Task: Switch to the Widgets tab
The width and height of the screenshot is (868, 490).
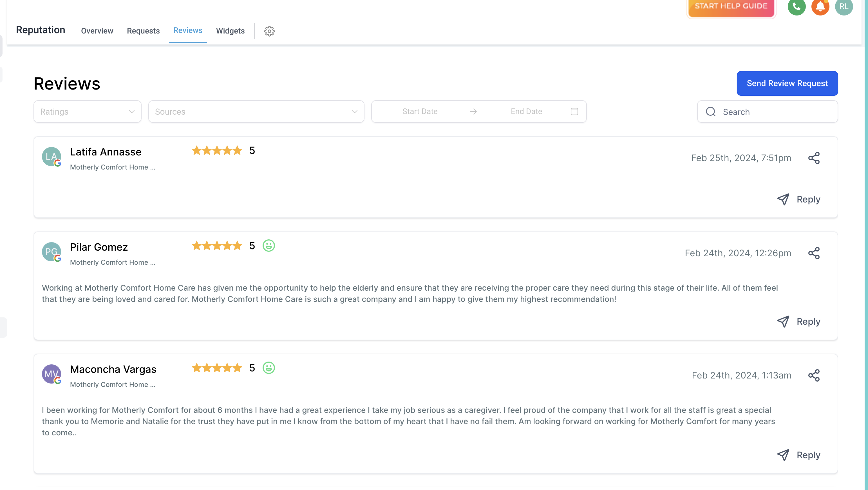Action: coord(230,31)
